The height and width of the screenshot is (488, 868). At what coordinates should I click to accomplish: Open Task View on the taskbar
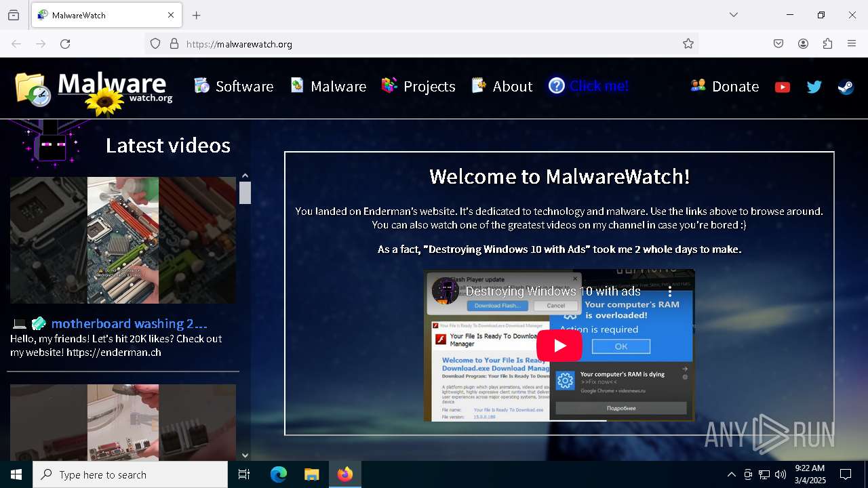pyautogui.click(x=244, y=474)
